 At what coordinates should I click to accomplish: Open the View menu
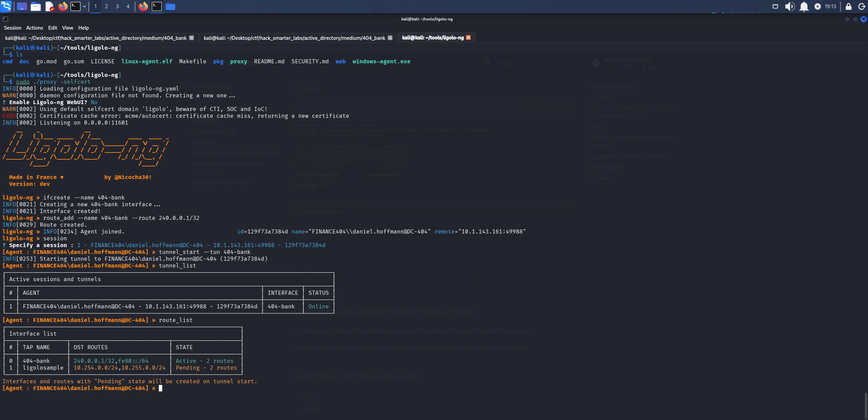68,28
